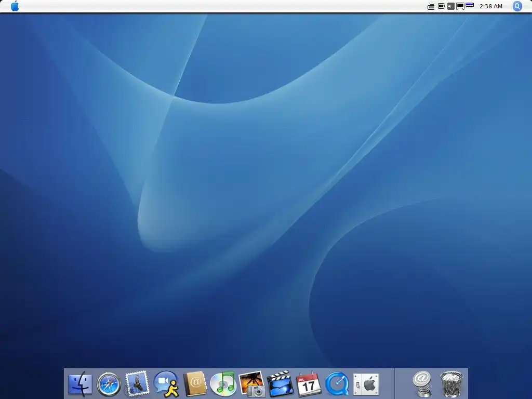Open Mail stamp icon in dock

[x=137, y=384]
